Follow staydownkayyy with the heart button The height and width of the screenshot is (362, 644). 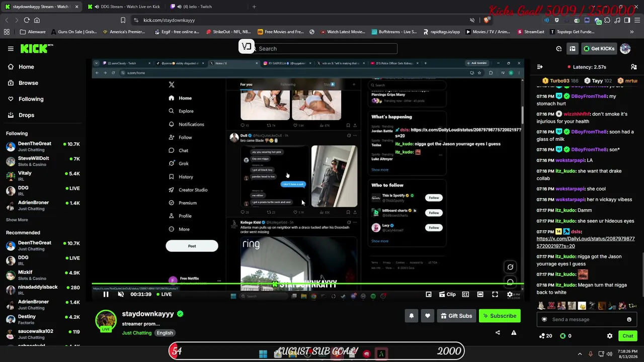pos(428,316)
